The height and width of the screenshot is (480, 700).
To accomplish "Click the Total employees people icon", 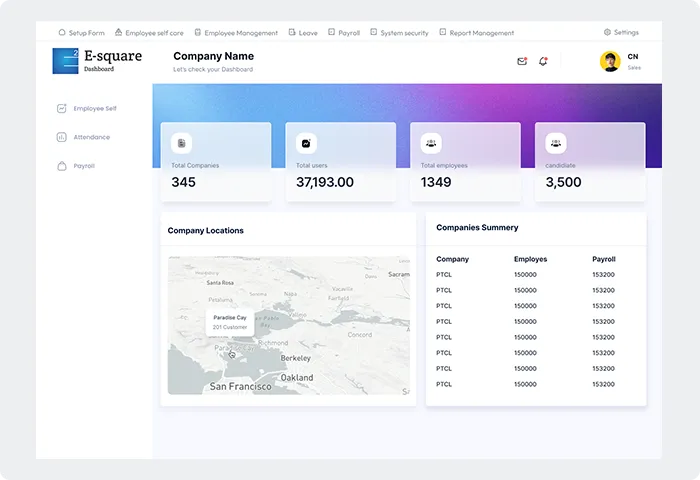I will point(431,143).
